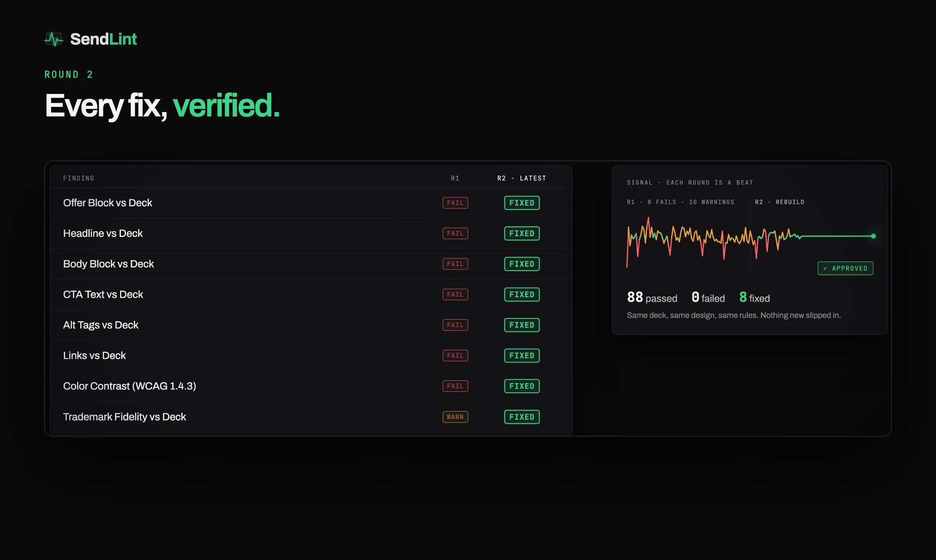The image size is (936, 560).
Task: Click the green endpoint dot on signal chart
Action: 873,237
